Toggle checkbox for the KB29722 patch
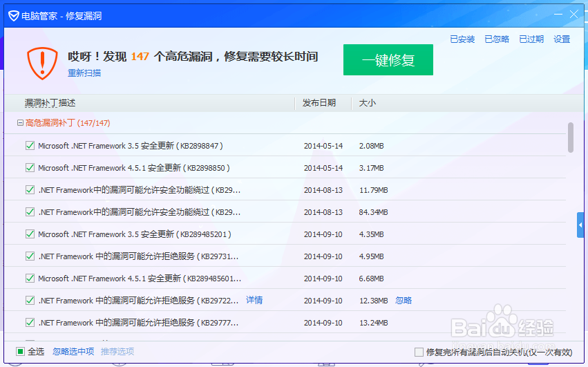Image resolution: width=588 pixels, height=367 pixels. [x=30, y=300]
